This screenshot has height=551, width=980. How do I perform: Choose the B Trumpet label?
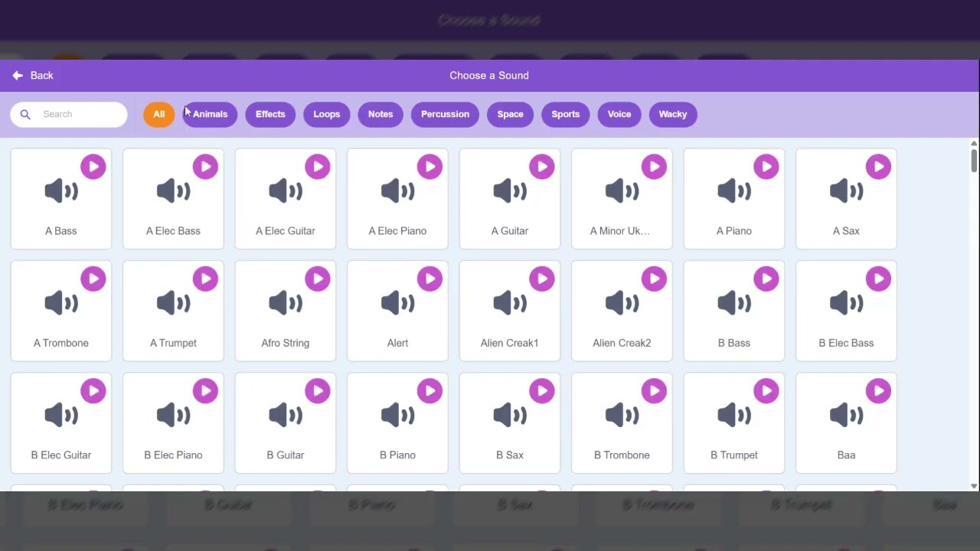tap(734, 455)
